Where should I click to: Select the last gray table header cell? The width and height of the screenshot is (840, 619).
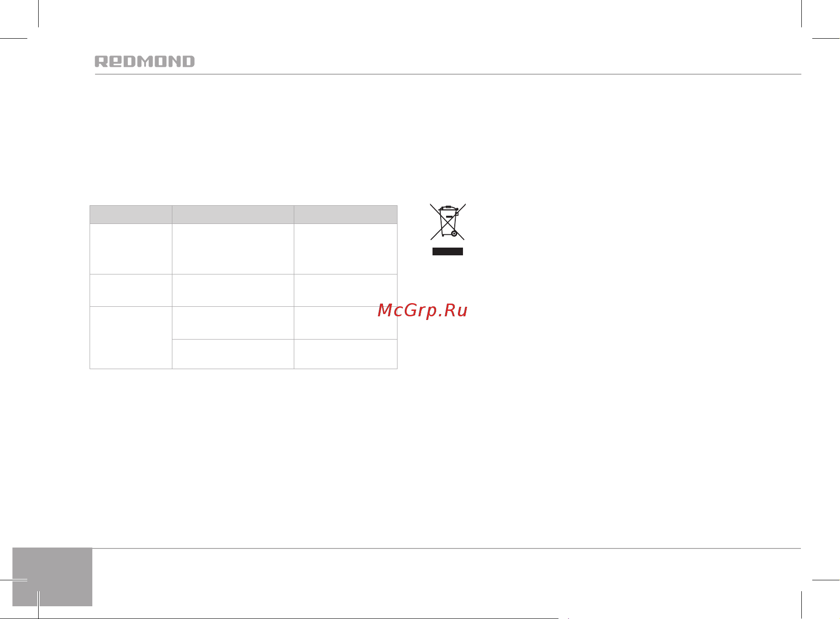pyautogui.click(x=346, y=214)
